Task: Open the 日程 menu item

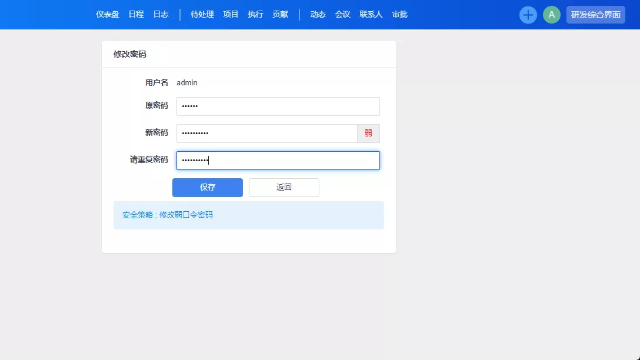Action: pyautogui.click(x=136, y=15)
